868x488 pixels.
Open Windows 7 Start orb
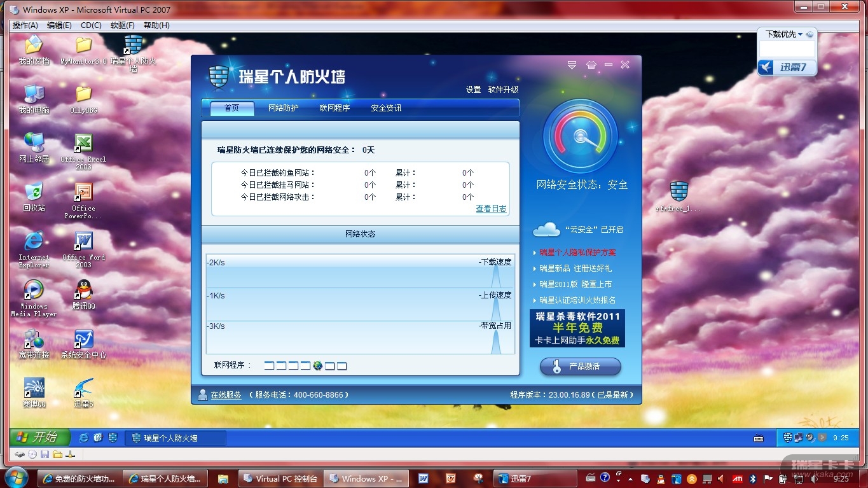(15, 477)
